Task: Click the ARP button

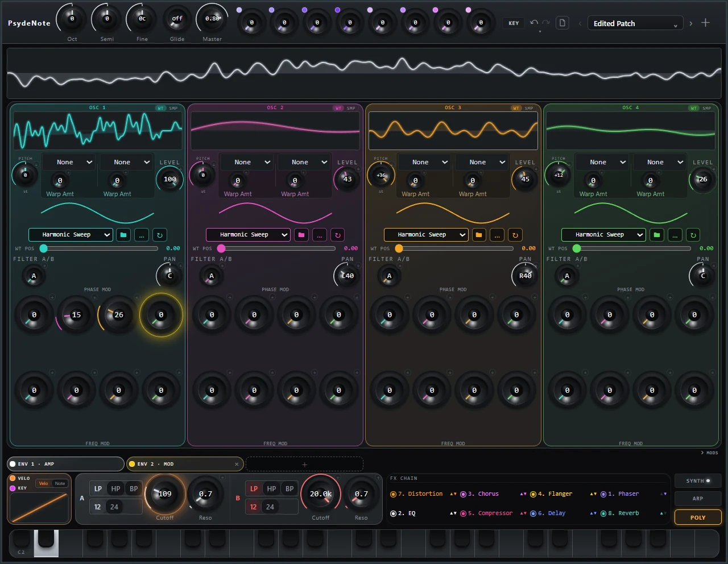Action: click(x=698, y=499)
